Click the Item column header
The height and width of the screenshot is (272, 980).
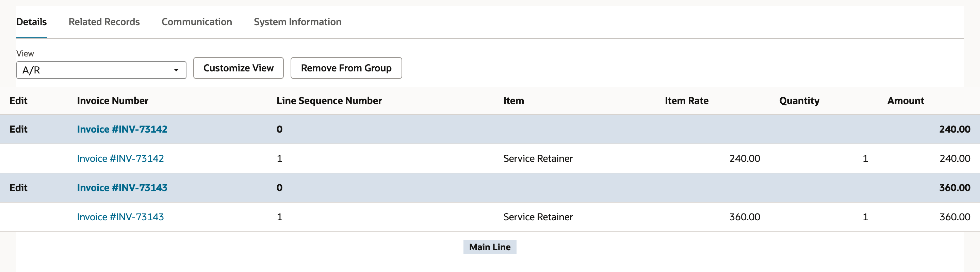[x=513, y=101]
